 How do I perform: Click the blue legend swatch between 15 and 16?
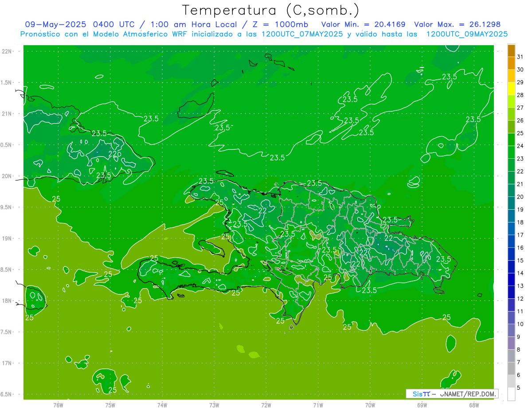click(511, 254)
